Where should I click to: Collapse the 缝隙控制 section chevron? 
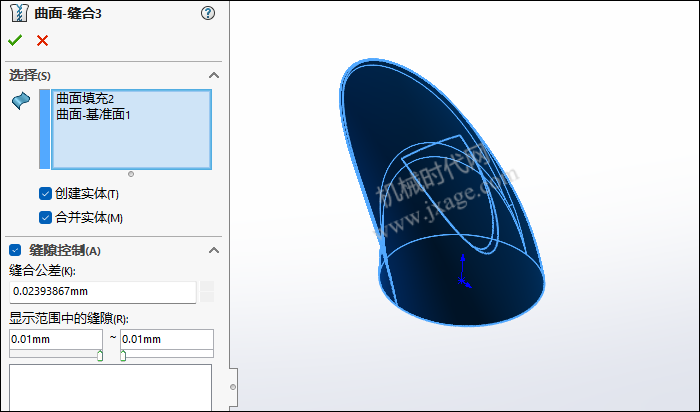pyautogui.click(x=214, y=250)
